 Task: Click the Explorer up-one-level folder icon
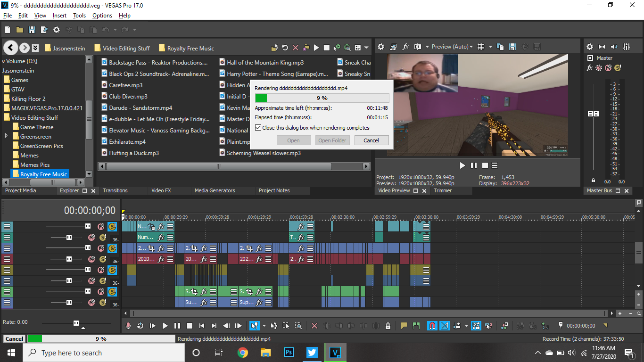click(x=274, y=48)
